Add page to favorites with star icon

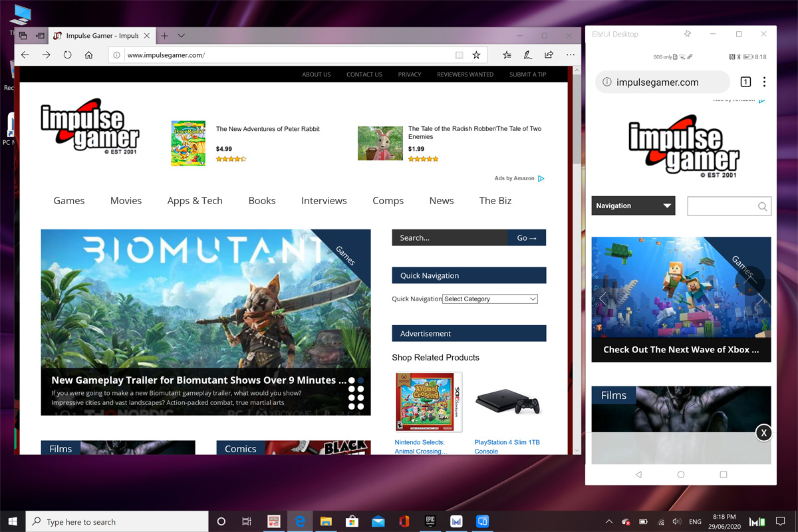click(x=476, y=55)
